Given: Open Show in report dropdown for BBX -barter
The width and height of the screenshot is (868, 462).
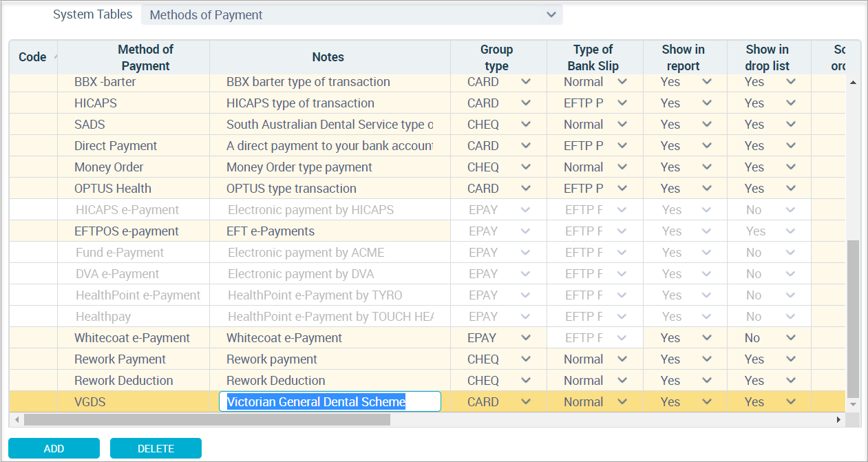Looking at the screenshot, I should tap(706, 81).
